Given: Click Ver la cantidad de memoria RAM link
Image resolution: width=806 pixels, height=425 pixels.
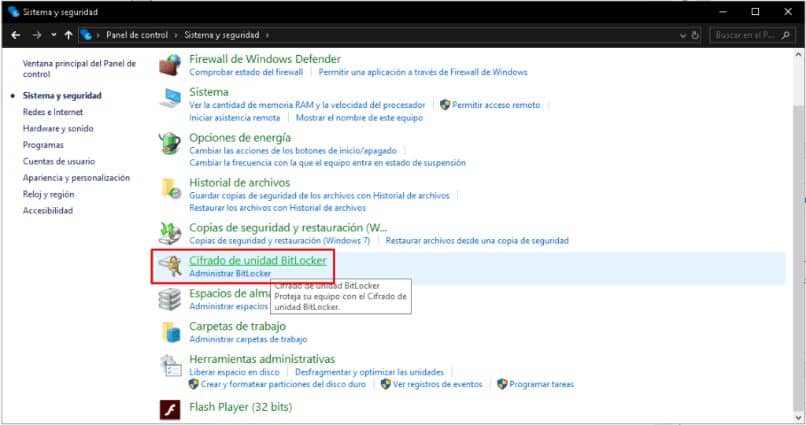Looking at the screenshot, I should tap(307, 105).
